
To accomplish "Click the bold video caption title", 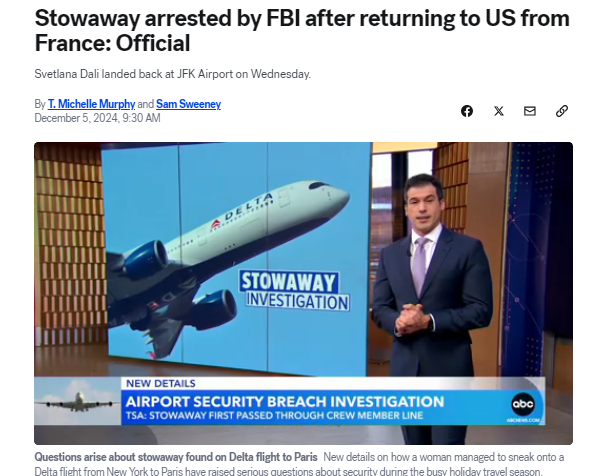I will coord(176,457).
